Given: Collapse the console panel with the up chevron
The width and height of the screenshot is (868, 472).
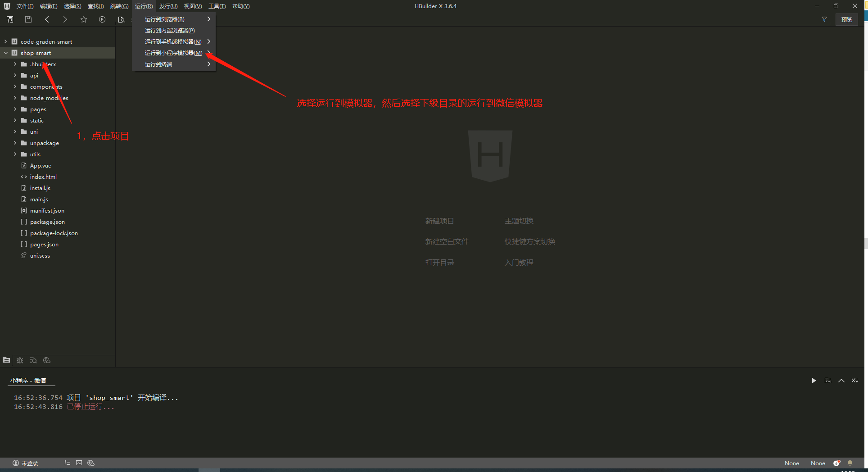Looking at the screenshot, I should point(841,381).
